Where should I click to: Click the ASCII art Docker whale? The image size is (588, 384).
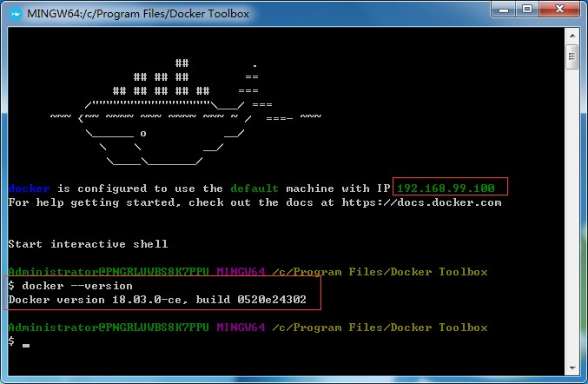[186, 111]
